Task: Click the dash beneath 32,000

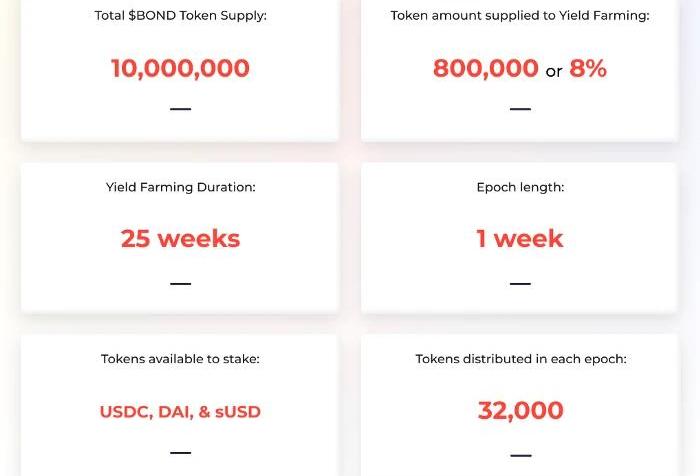Action: [x=520, y=455]
